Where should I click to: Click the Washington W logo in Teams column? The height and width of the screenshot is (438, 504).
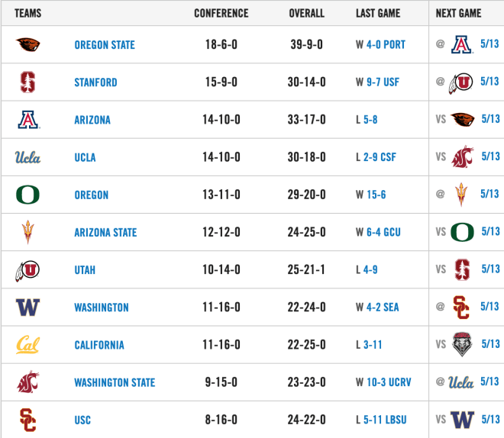coord(27,308)
